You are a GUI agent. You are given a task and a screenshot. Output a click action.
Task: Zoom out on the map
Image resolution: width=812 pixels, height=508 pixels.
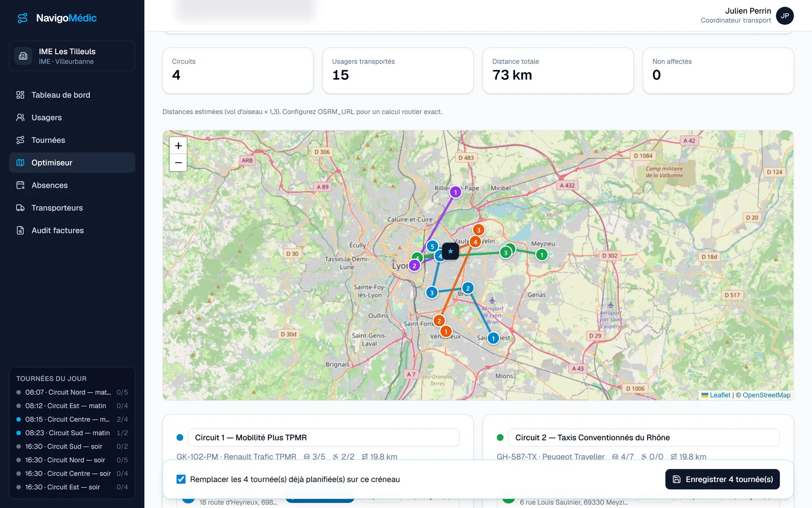click(178, 163)
